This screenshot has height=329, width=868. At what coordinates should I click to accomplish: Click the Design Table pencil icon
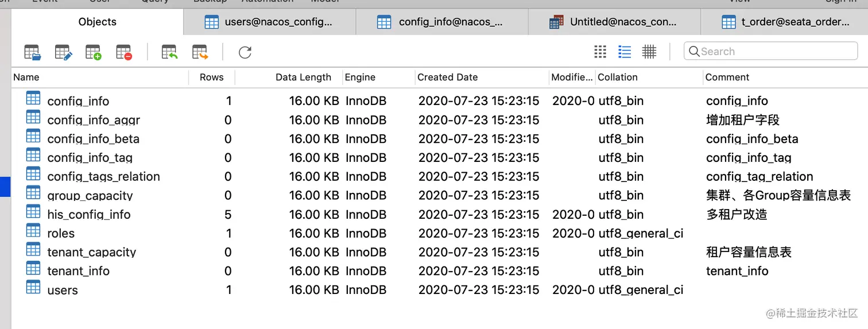click(x=63, y=52)
